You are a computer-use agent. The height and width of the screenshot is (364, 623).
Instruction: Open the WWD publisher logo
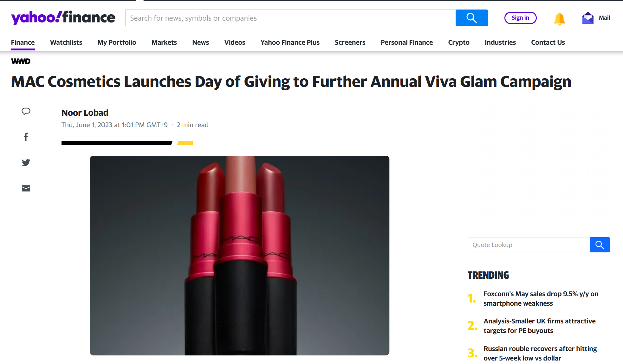pos(21,61)
